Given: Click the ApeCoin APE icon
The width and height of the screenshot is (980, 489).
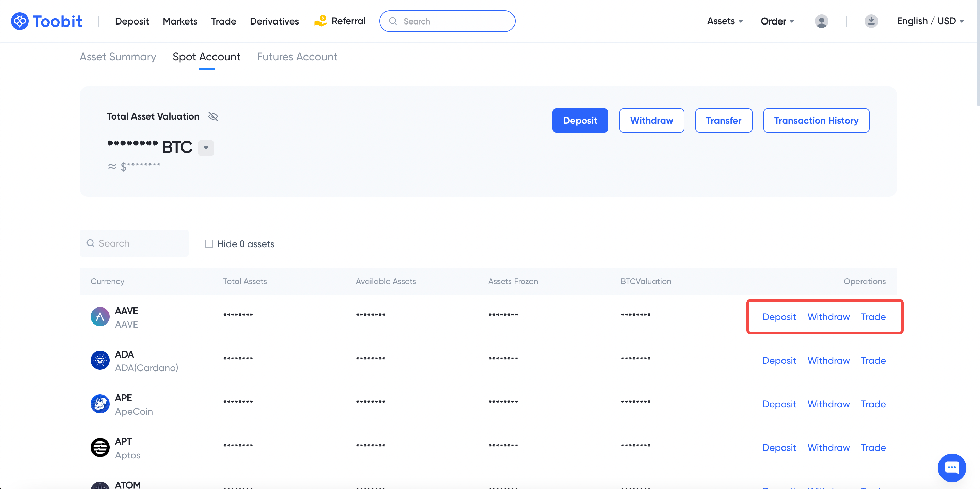Looking at the screenshot, I should click(100, 404).
